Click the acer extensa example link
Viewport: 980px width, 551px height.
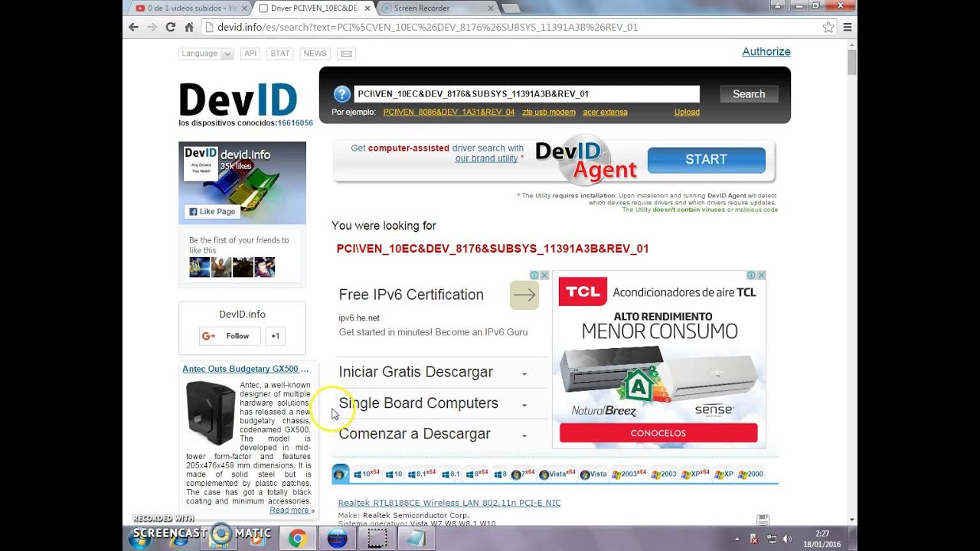pyautogui.click(x=605, y=112)
